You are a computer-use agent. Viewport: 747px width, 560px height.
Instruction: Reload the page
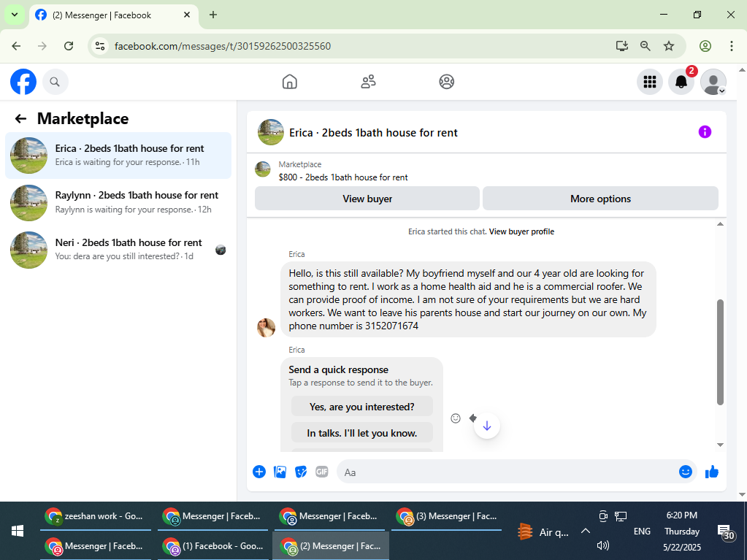coord(69,46)
